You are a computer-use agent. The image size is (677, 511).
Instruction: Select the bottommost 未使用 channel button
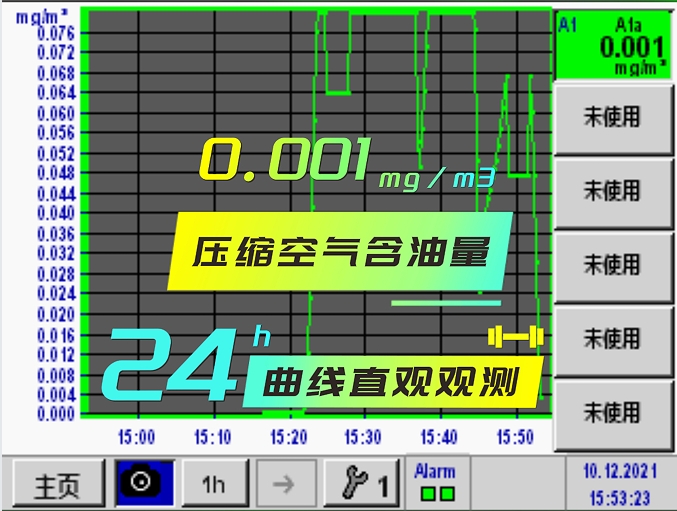613,415
